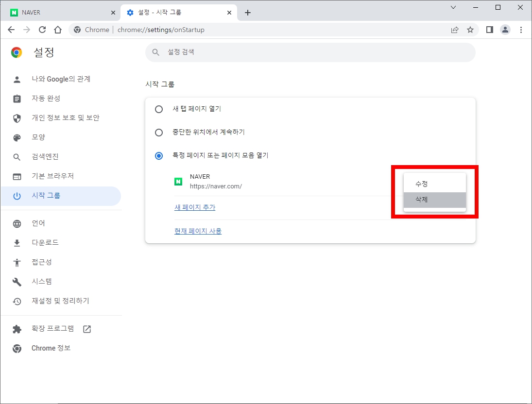Click the 현재 페이지 사용 link
The height and width of the screenshot is (404, 532).
[x=198, y=231]
